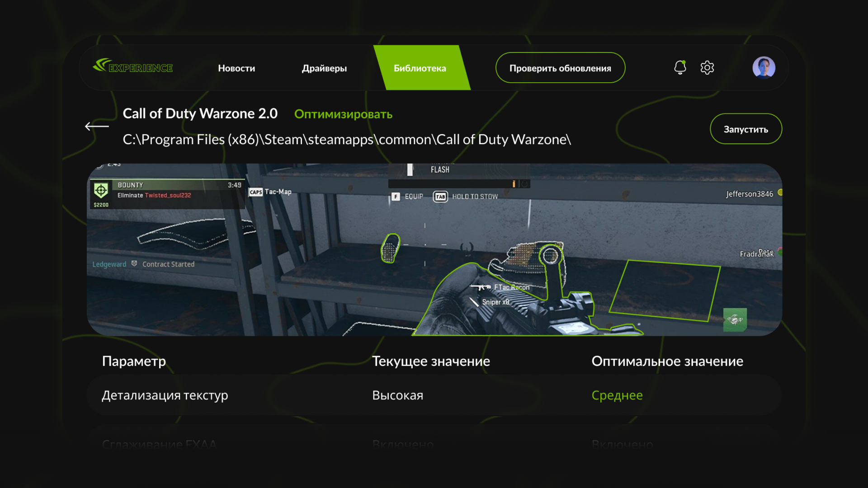Image resolution: width=868 pixels, height=488 pixels.
Task: Click the user profile avatar
Action: tap(764, 68)
